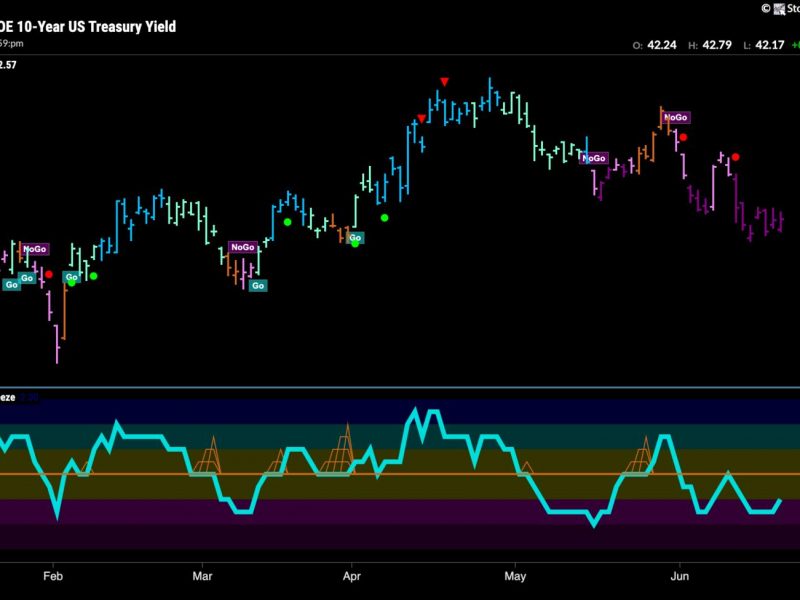Click the May label on the time axis
The width and height of the screenshot is (800, 600).
coord(515,576)
